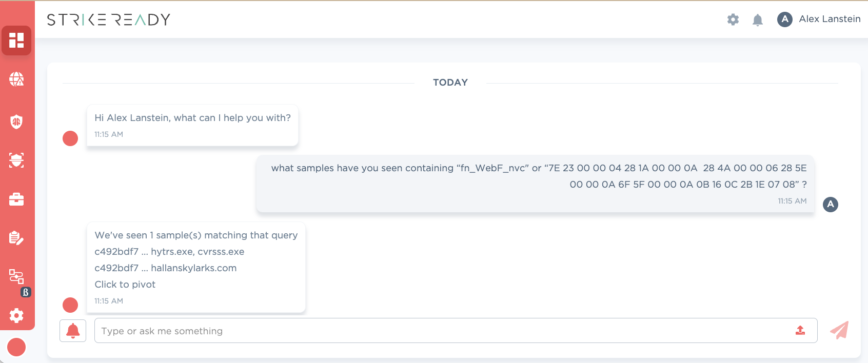Focus the 'Type or ask me something' field
The height and width of the screenshot is (363, 868).
456,331
